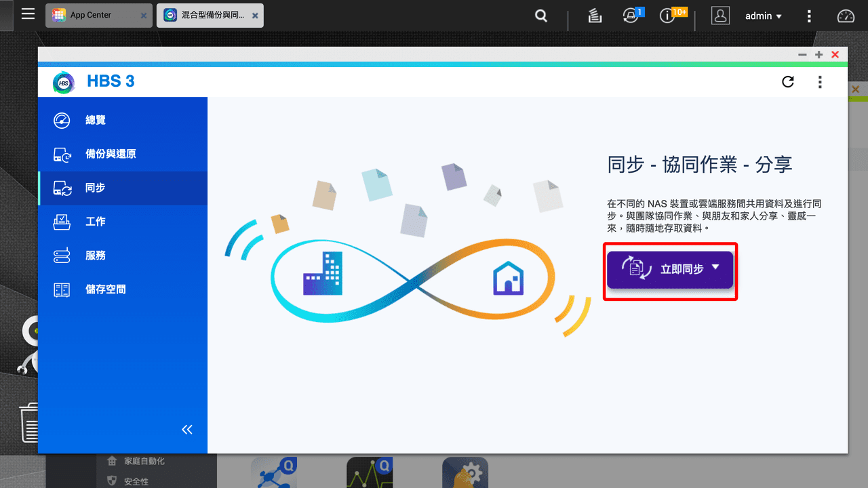
Task: Open the desktop search magnifier
Action: pos(540,15)
